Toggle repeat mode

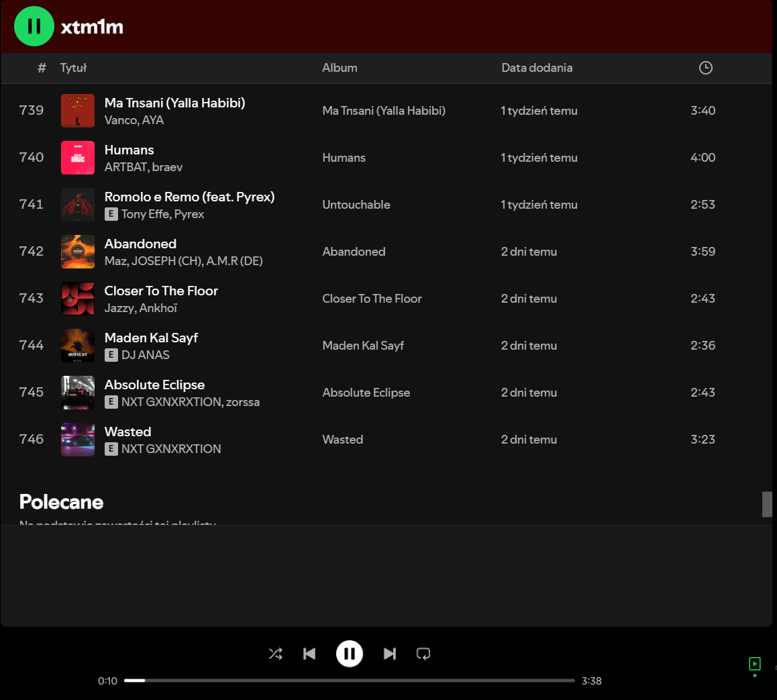tap(423, 654)
